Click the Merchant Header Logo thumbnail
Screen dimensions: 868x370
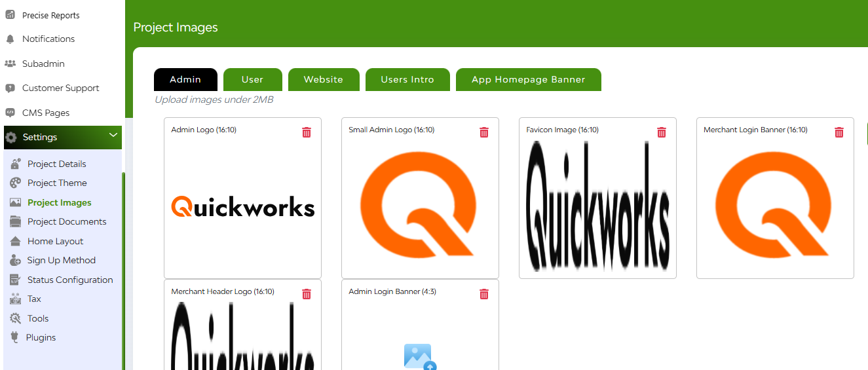point(243,337)
